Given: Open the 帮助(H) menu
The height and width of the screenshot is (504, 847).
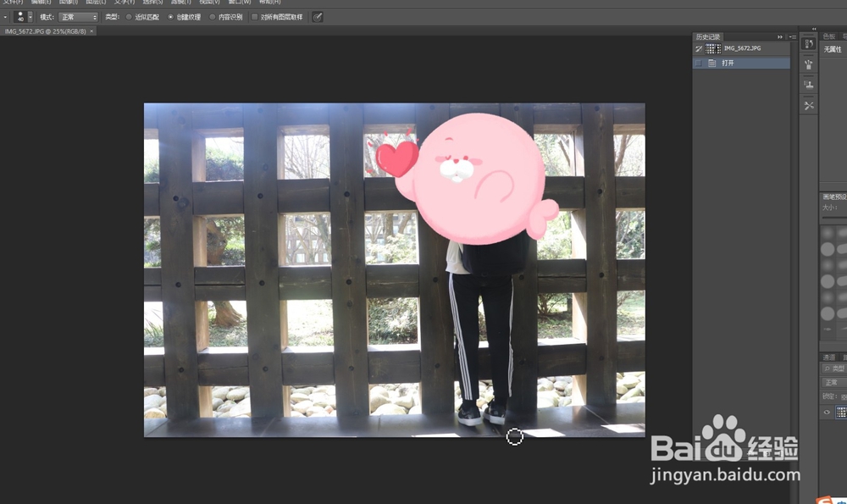Looking at the screenshot, I should tap(269, 3).
